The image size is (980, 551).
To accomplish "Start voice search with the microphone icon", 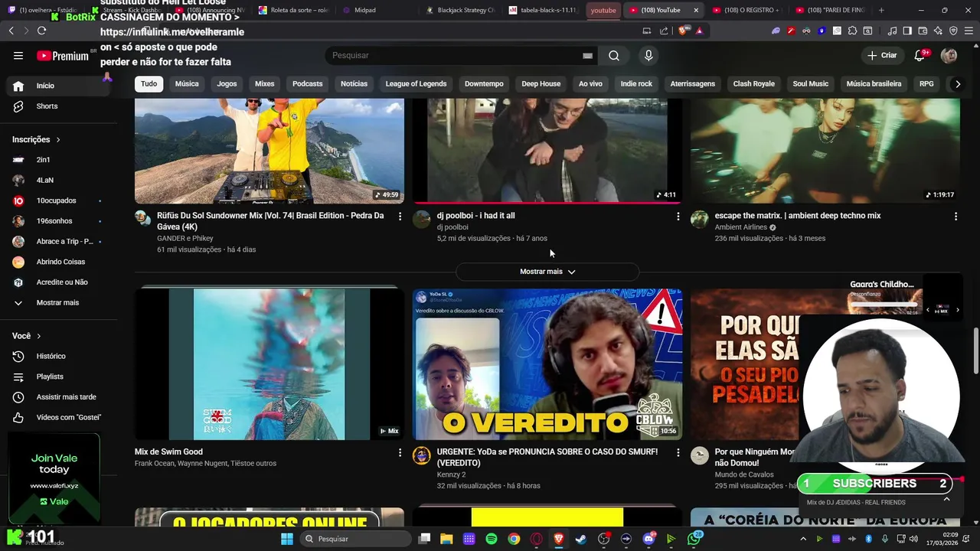I will (648, 55).
